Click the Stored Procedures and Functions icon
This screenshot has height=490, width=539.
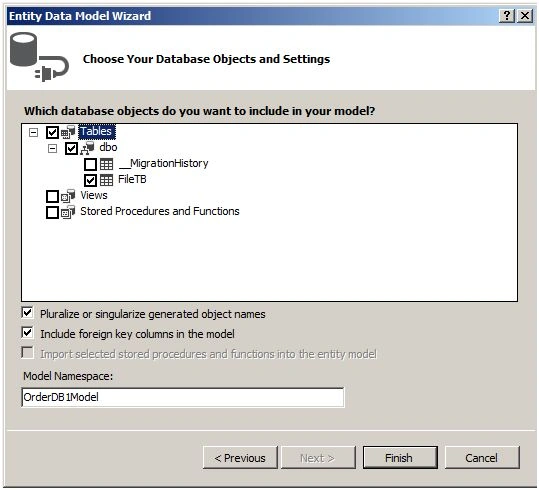pyautogui.click(x=68, y=212)
